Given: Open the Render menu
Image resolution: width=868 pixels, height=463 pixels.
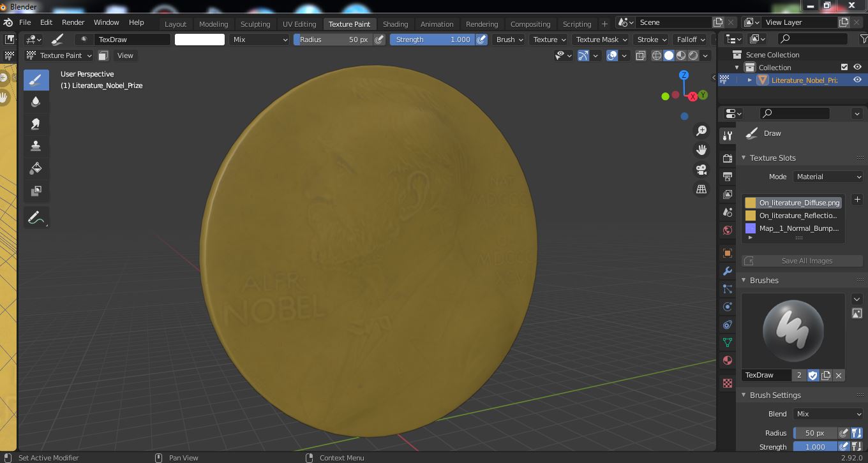Looking at the screenshot, I should (73, 22).
